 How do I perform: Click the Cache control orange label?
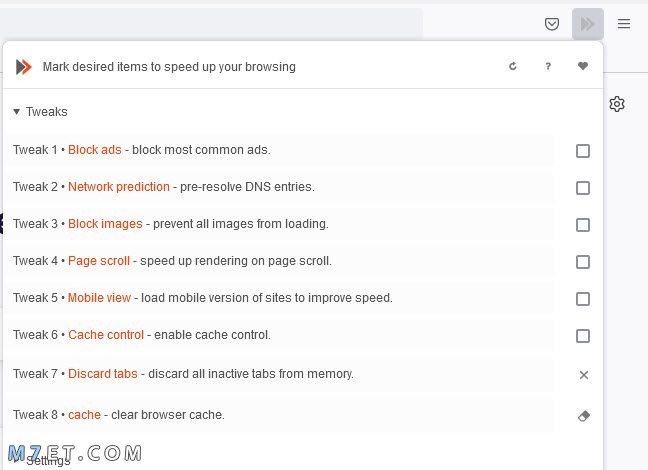[x=106, y=335]
